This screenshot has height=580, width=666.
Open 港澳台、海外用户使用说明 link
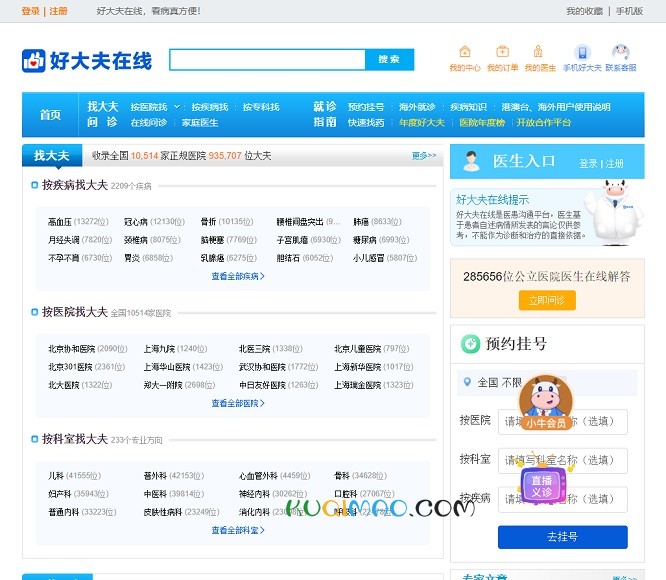pos(556,107)
